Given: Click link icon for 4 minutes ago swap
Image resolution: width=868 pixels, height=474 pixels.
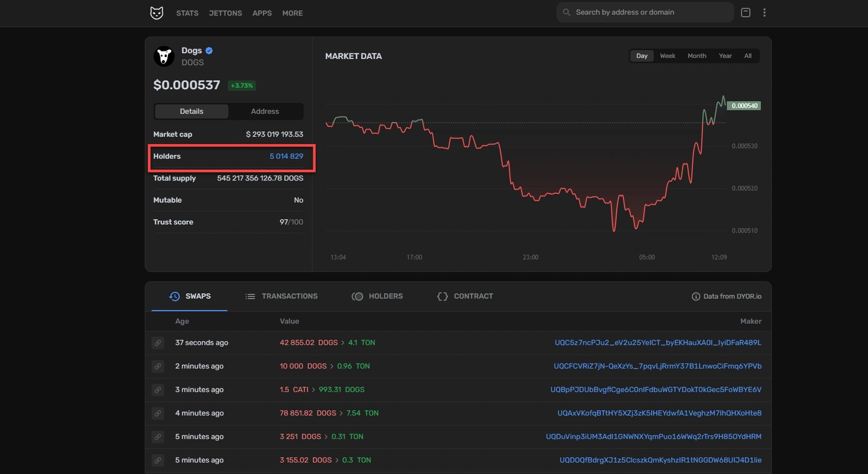Looking at the screenshot, I should click(x=158, y=413).
